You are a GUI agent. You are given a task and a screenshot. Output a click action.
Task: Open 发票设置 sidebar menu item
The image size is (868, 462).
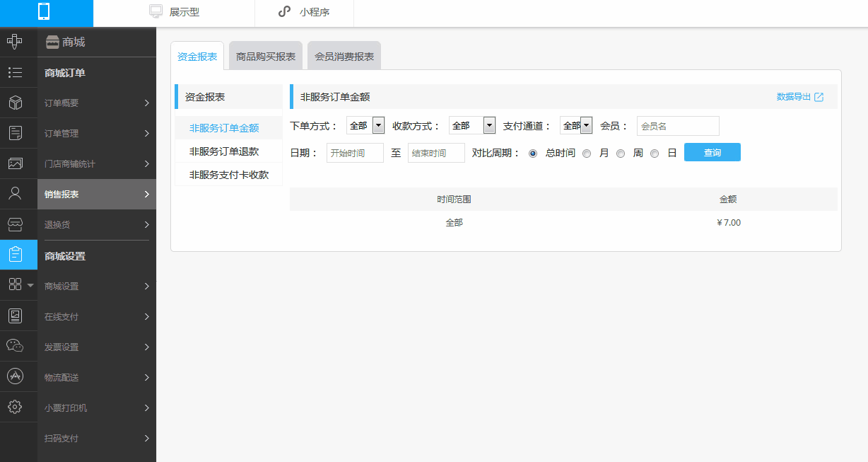97,347
